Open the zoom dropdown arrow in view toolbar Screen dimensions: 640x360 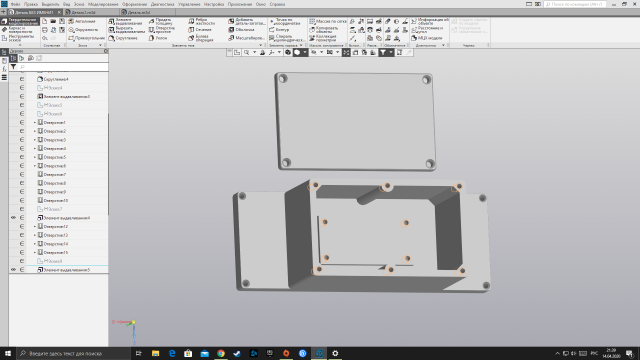(x=254, y=52)
